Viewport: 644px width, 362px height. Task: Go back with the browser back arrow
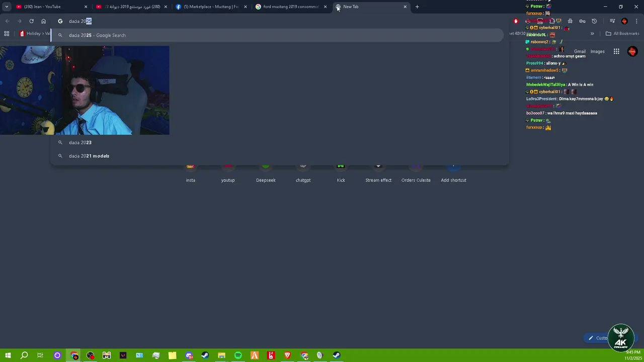coord(7,21)
